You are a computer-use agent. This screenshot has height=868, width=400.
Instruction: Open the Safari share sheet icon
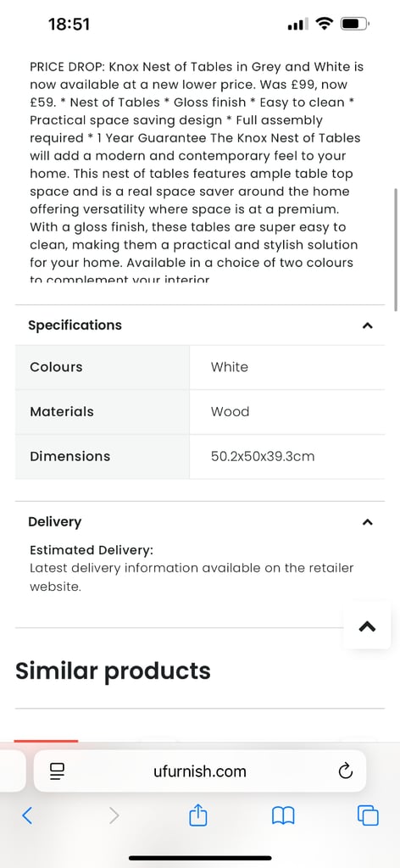(198, 815)
